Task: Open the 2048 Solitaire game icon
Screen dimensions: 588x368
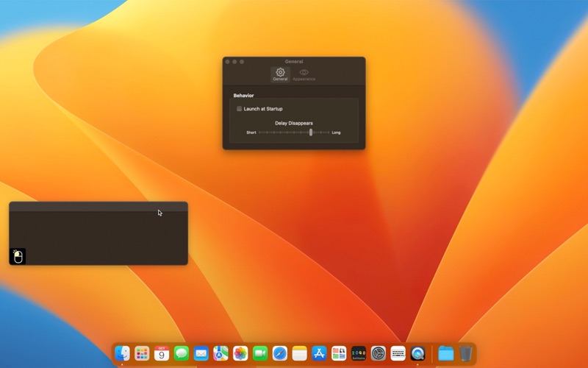Action: click(x=359, y=353)
